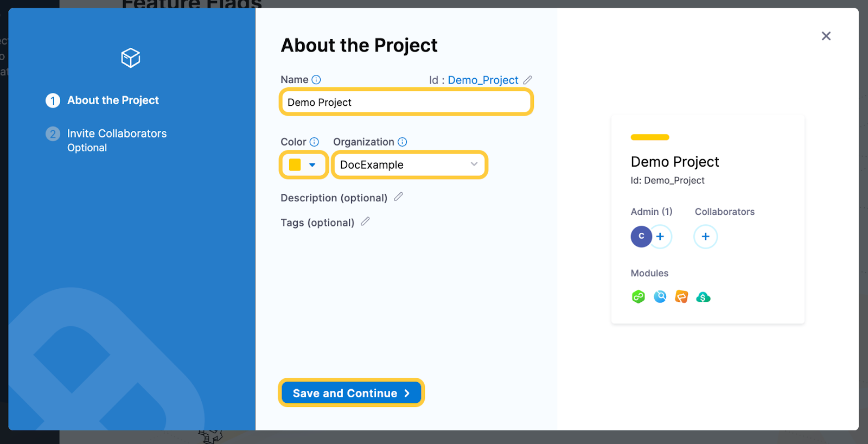Image resolution: width=868 pixels, height=444 pixels.
Task: Click the pencil icon for Description
Action: pos(398,197)
